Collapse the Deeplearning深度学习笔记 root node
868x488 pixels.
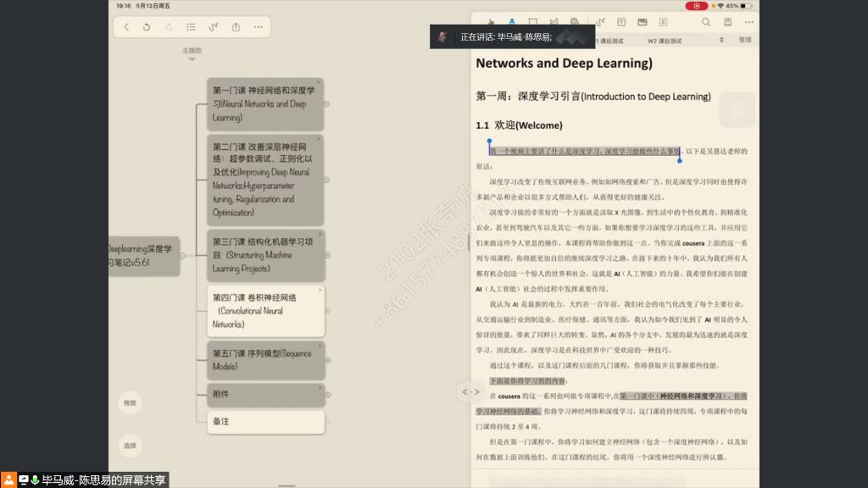pyautogui.click(x=184, y=256)
